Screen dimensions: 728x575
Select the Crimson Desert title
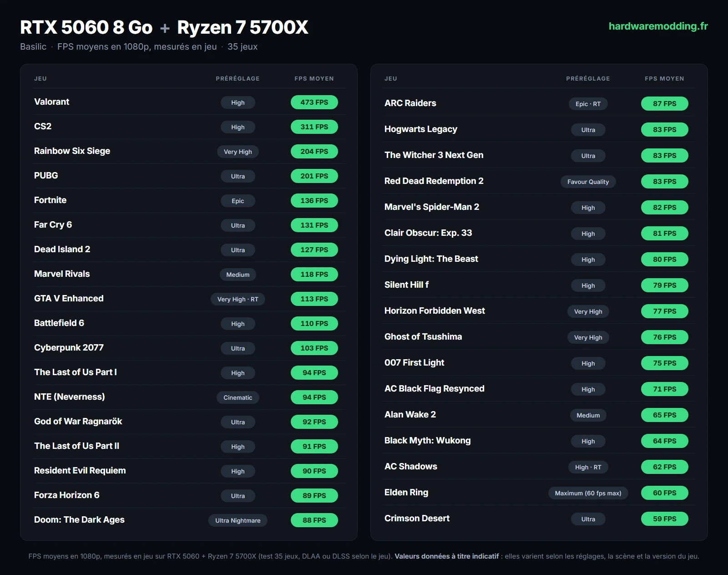pyautogui.click(x=417, y=519)
